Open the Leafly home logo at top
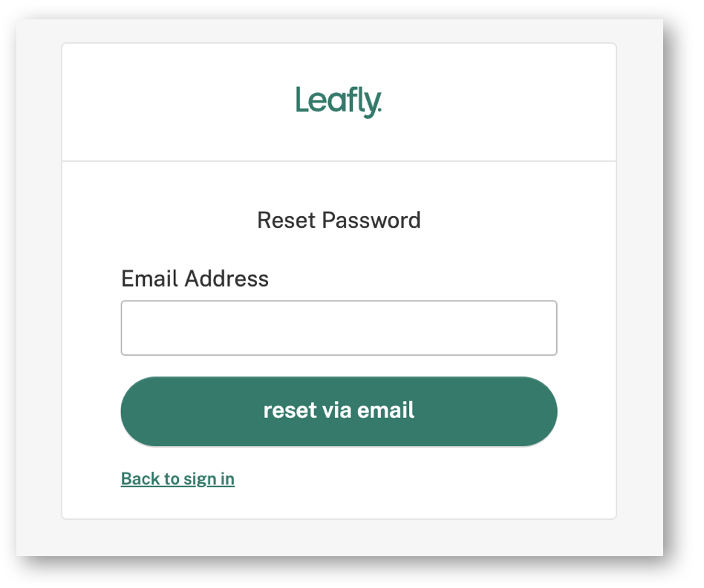The width and height of the screenshot is (704, 588). coord(339,102)
